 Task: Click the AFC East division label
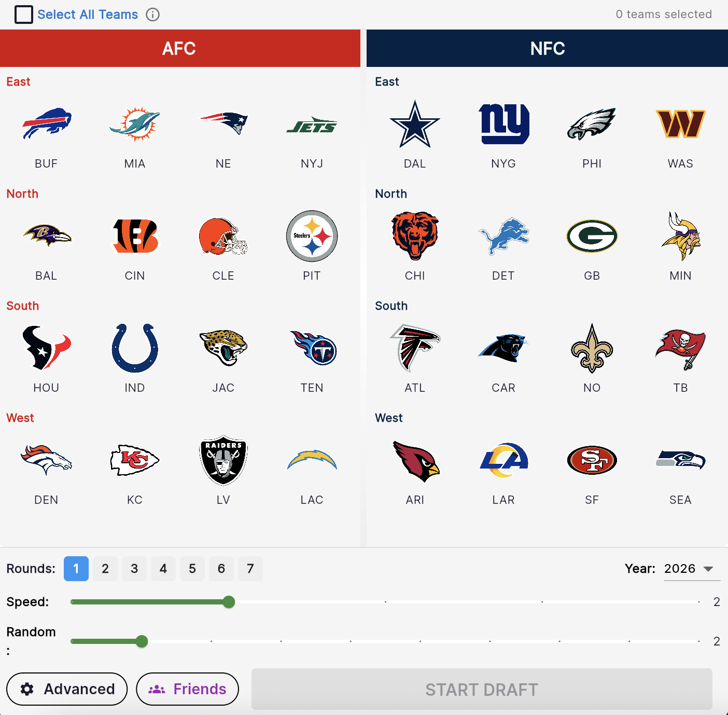[x=18, y=81]
